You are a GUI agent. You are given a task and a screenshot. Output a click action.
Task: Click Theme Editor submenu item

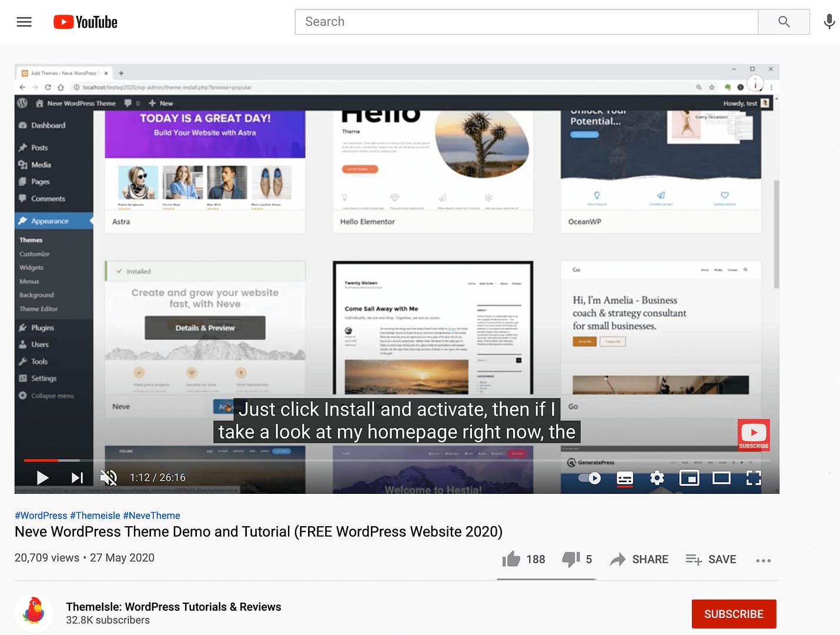coord(38,309)
